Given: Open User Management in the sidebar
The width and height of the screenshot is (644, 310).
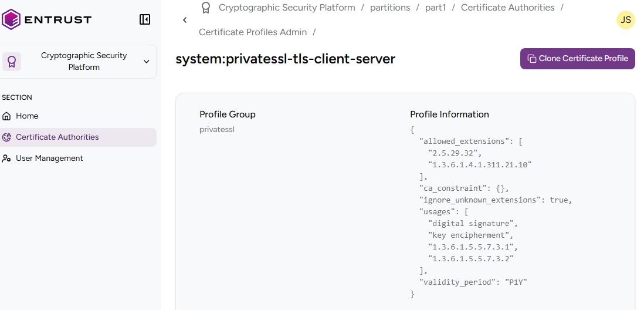Looking at the screenshot, I should point(49,159).
